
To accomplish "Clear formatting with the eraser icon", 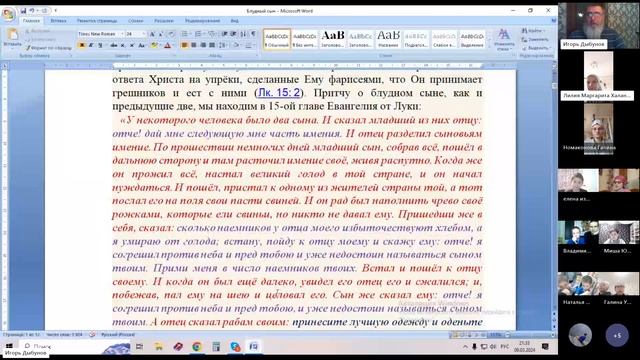I will [x=171, y=34].
